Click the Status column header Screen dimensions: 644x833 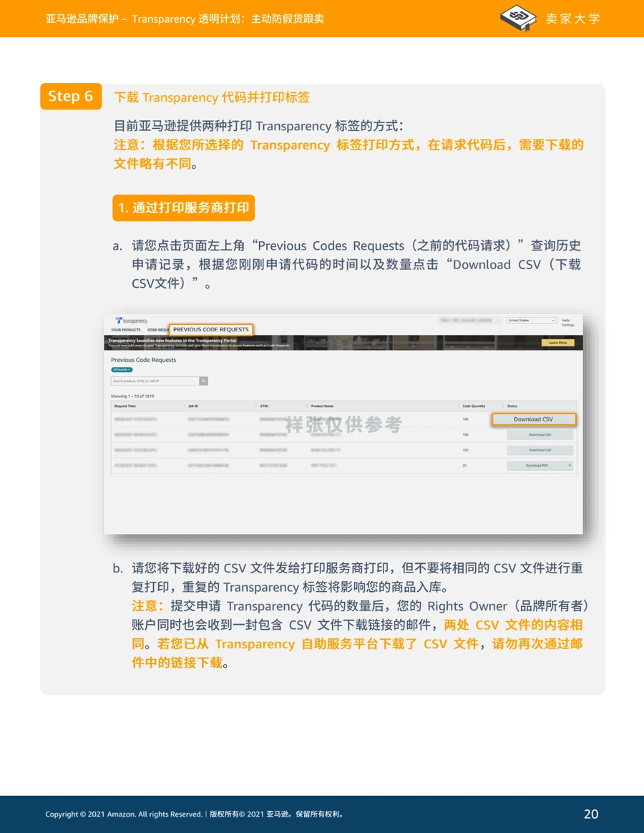pyautogui.click(x=512, y=406)
